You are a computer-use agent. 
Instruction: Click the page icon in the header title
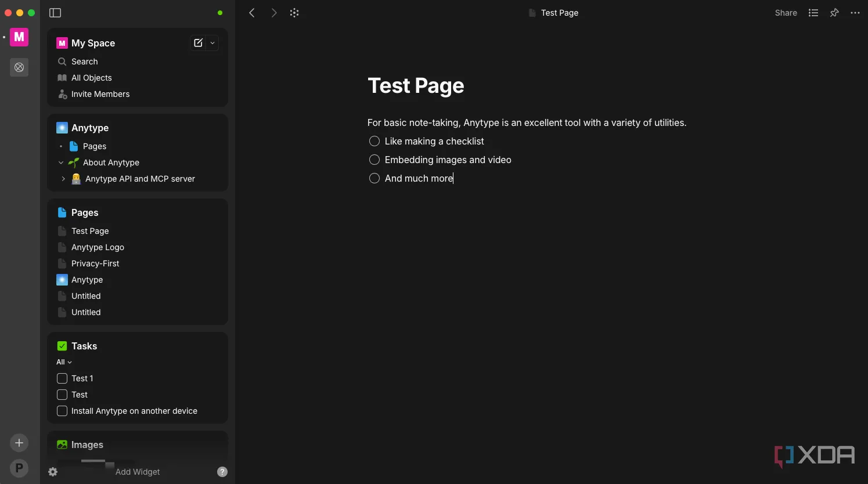coord(532,13)
